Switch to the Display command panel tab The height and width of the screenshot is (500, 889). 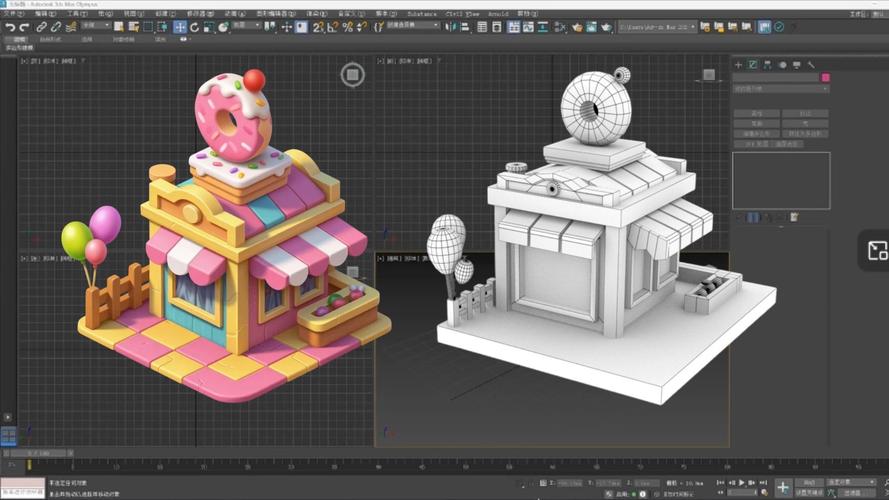pyautogui.click(x=797, y=65)
